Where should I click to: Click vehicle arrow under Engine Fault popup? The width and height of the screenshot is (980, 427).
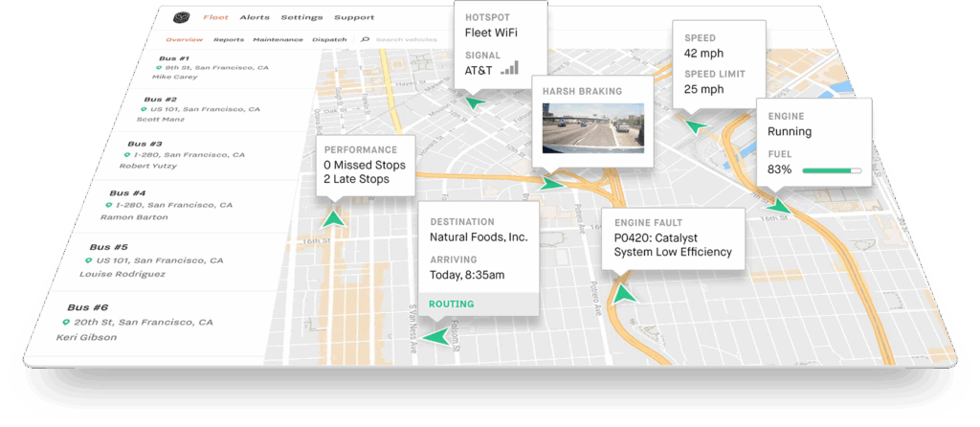623,293
